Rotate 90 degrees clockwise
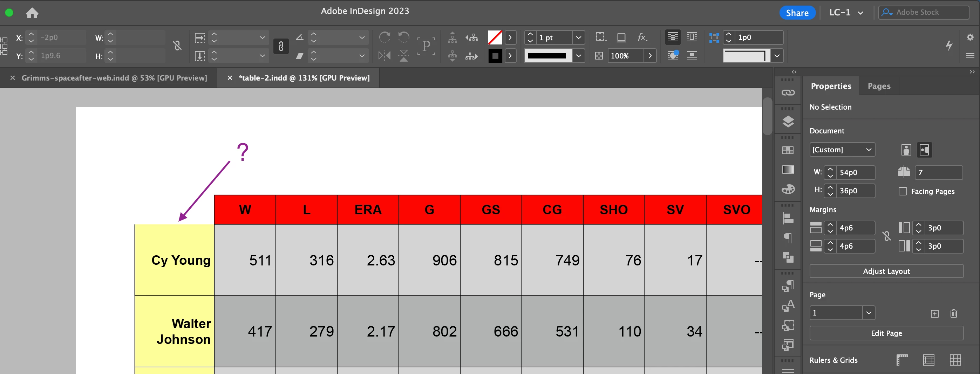The height and width of the screenshot is (374, 980). pyautogui.click(x=384, y=37)
